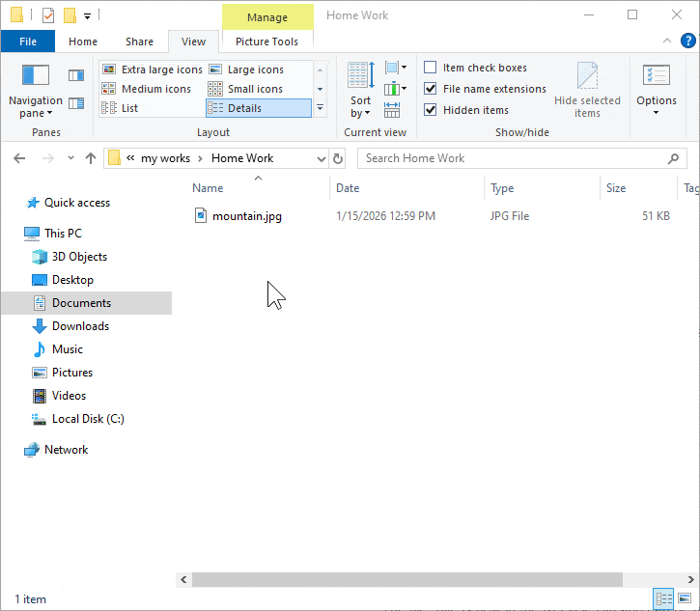The height and width of the screenshot is (611, 700).
Task: Go up one folder level arrow
Action: tap(91, 158)
